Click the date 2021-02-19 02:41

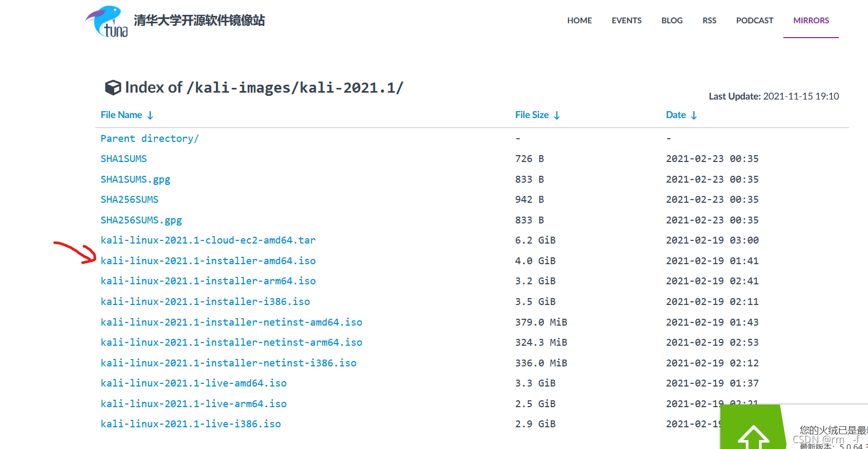pos(712,281)
